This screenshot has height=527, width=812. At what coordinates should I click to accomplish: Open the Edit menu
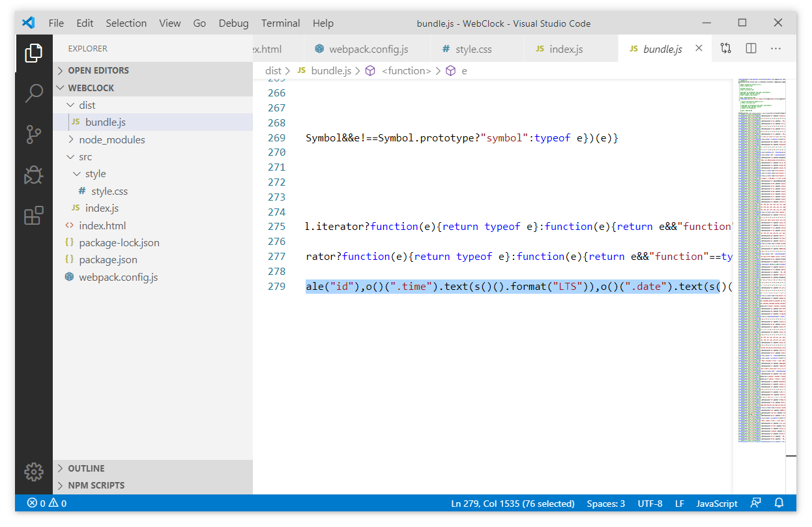(x=85, y=23)
